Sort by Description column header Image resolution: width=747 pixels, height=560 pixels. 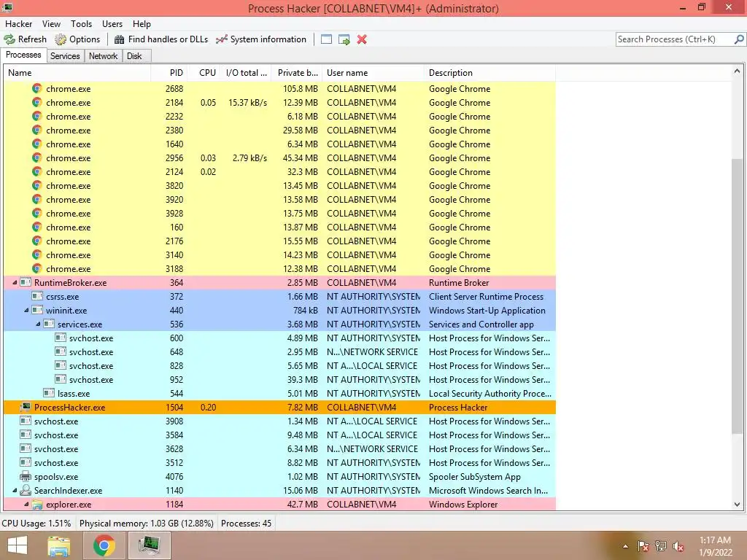(x=489, y=73)
